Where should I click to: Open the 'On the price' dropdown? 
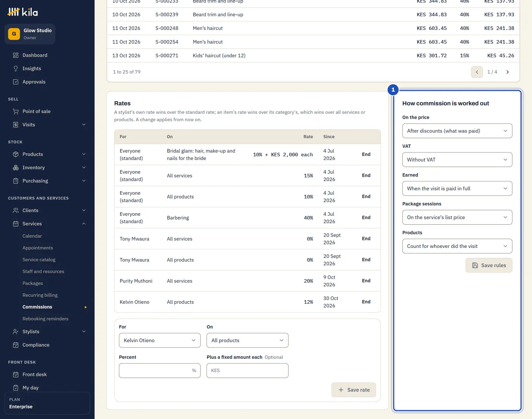tap(457, 131)
